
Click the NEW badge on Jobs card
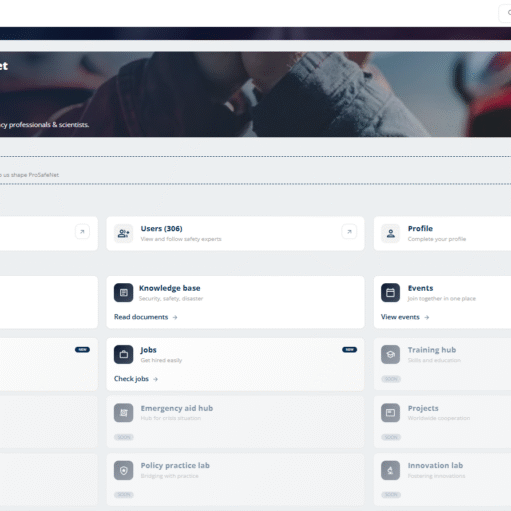tap(349, 349)
